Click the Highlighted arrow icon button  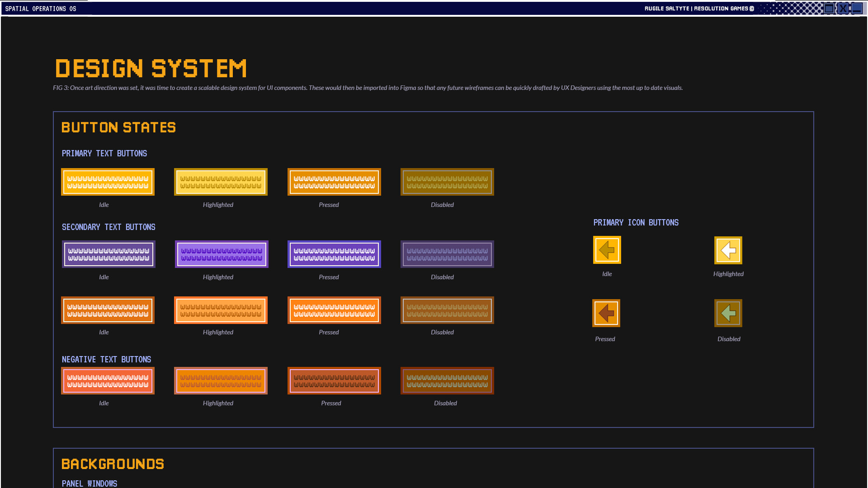click(x=728, y=249)
